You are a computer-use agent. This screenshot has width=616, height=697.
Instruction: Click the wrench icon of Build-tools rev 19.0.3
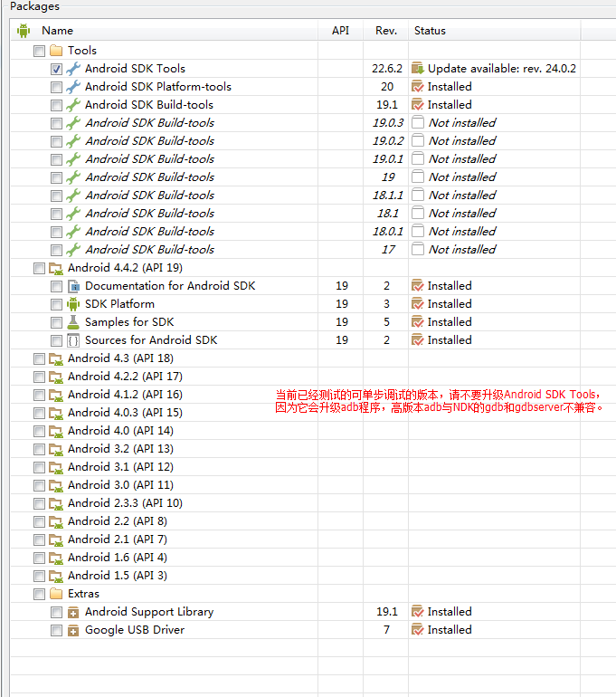(73, 123)
